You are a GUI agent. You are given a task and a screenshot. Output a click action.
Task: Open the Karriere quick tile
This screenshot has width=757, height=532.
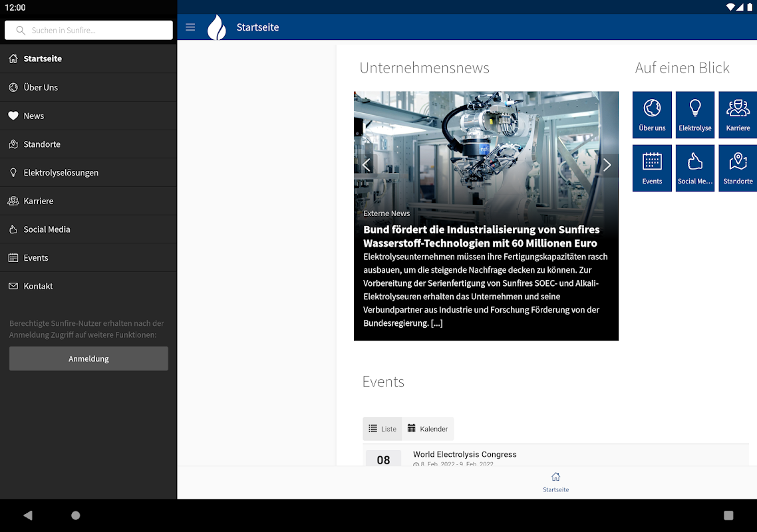pos(738,115)
